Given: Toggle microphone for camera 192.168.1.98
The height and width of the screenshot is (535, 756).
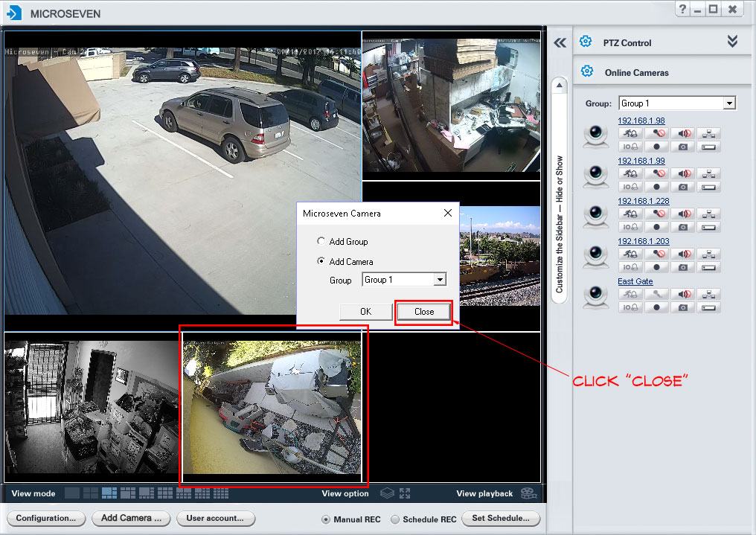Looking at the screenshot, I should 657,133.
